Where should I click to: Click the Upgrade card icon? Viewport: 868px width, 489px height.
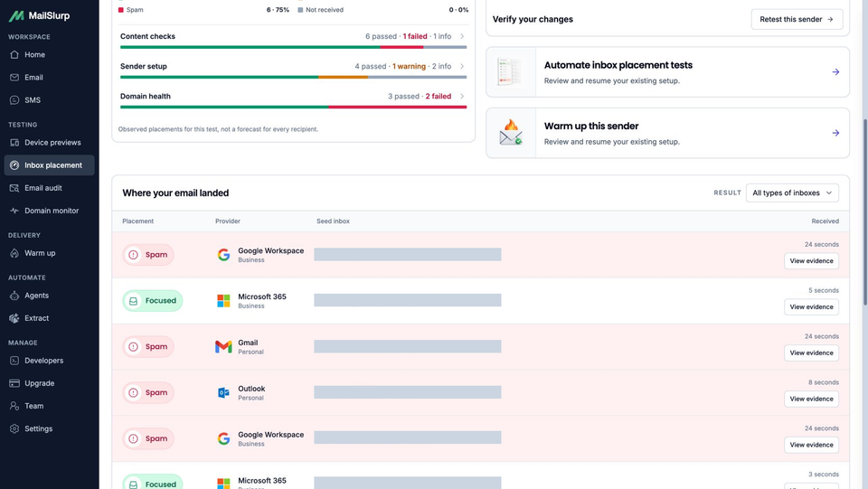[x=14, y=383]
